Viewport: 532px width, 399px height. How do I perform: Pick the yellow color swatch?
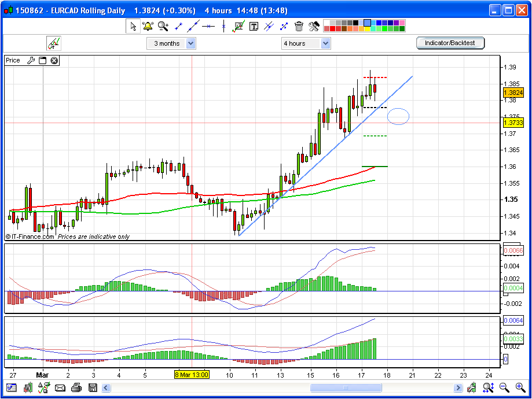click(367, 29)
